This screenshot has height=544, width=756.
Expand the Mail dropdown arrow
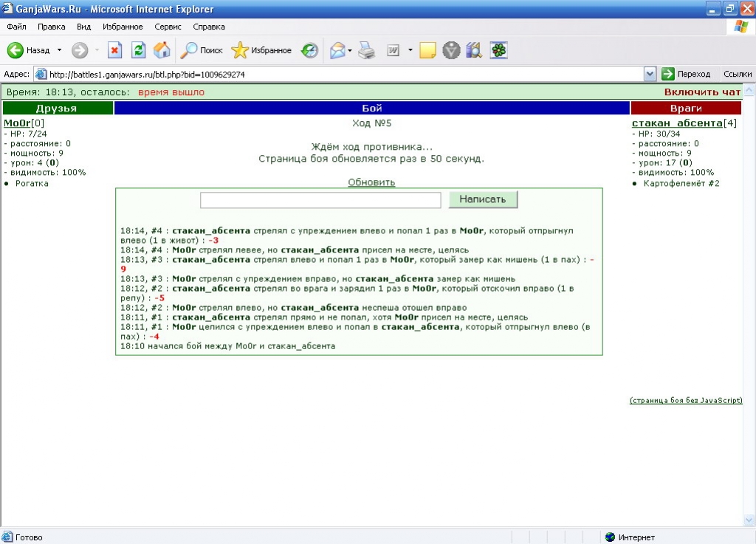click(x=350, y=50)
